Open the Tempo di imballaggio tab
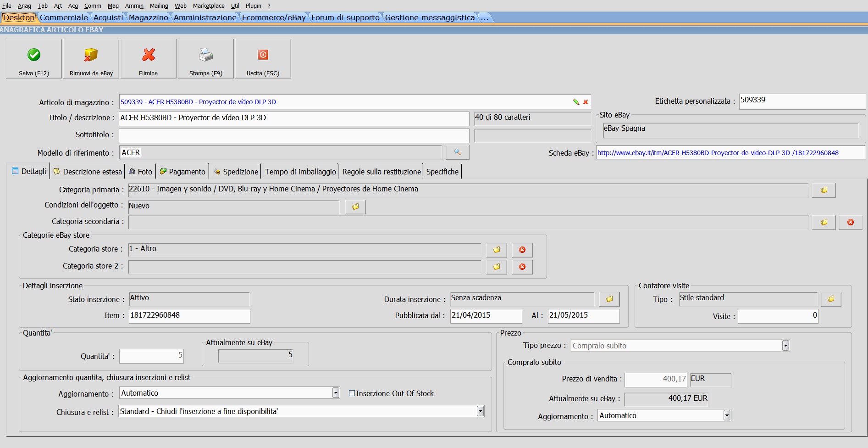 click(x=300, y=172)
